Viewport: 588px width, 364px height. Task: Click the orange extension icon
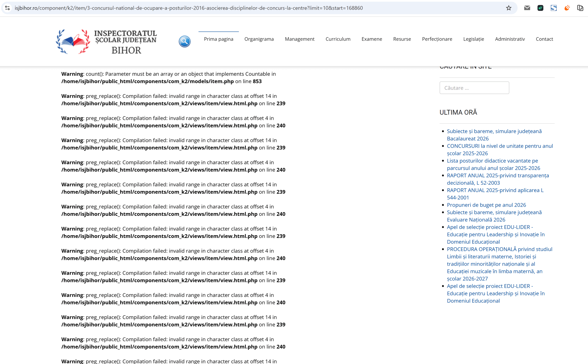click(x=567, y=8)
